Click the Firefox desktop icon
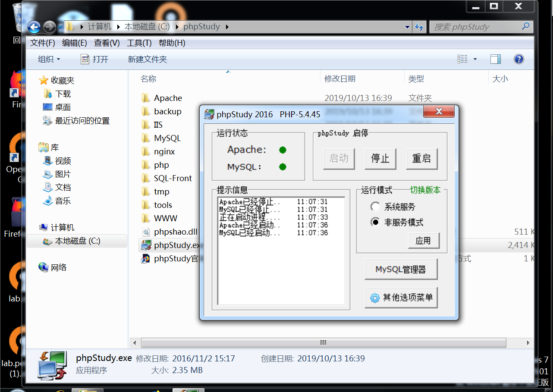The image size is (553, 392). click(16, 85)
